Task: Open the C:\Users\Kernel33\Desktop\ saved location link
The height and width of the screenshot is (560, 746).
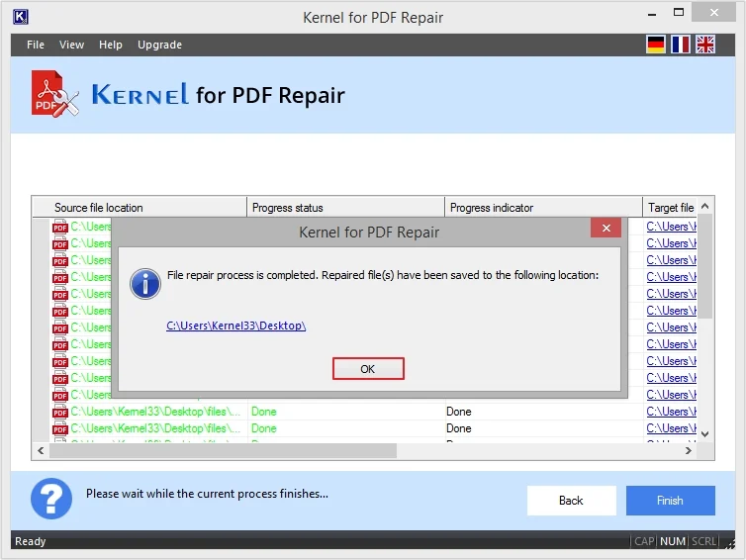Action: coord(236,326)
